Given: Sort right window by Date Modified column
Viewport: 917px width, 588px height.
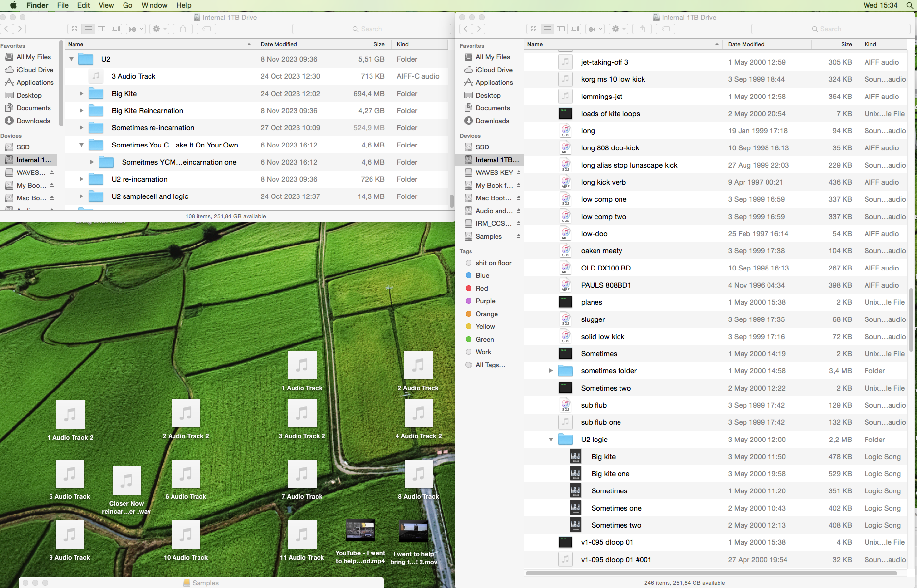Looking at the screenshot, I should click(745, 44).
